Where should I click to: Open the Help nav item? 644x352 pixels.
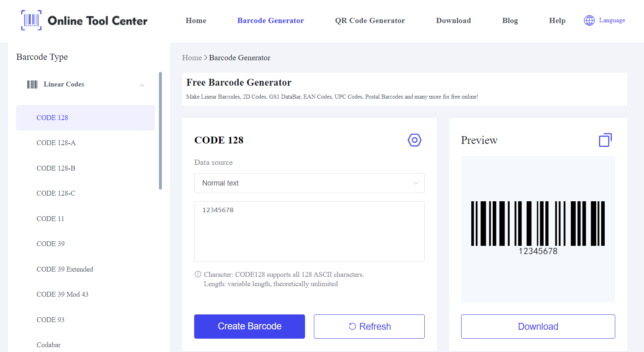pyautogui.click(x=557, y=21)
